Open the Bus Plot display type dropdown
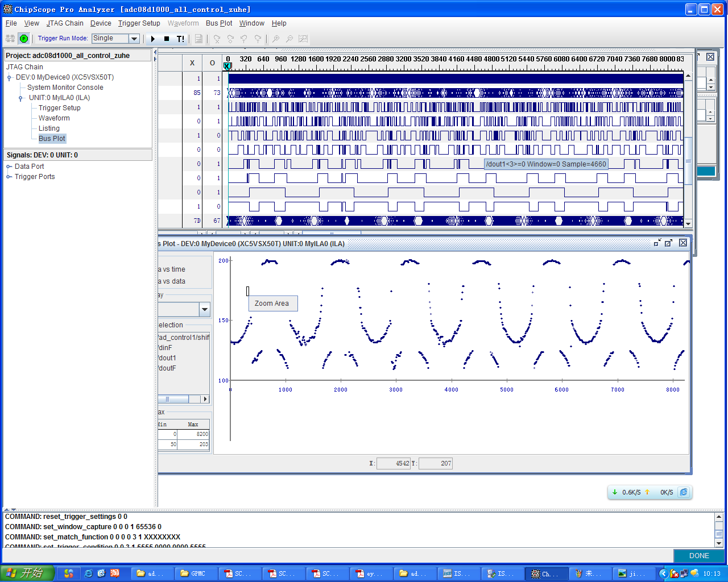 click(x=205, y=309)
